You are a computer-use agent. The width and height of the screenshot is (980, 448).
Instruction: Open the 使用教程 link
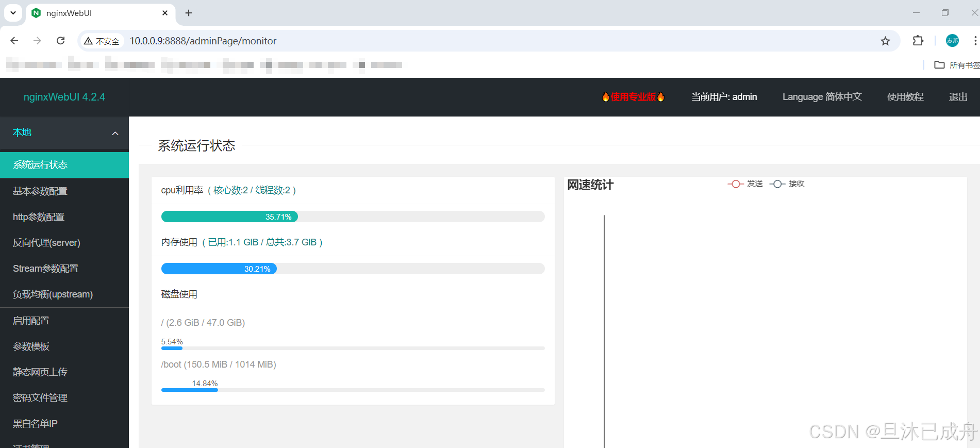pyautogui.click(x=905, y=97)
